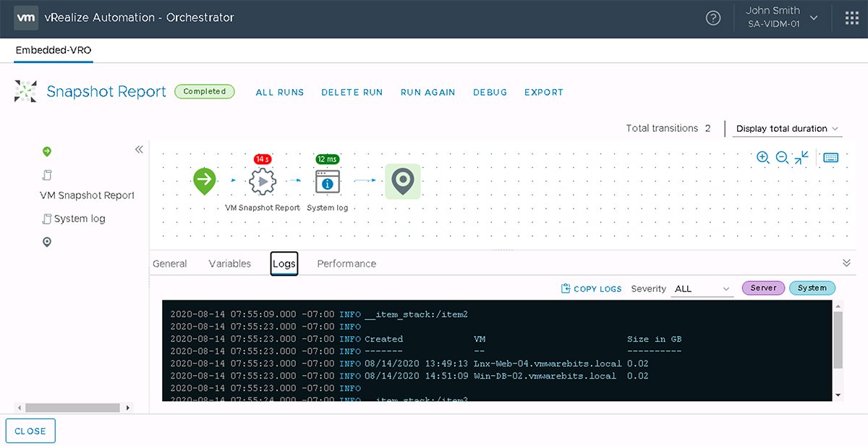Viewport: 868px width, 446px height.
Task: Switch to the Variables tab
Action: [x=229, y=264]
